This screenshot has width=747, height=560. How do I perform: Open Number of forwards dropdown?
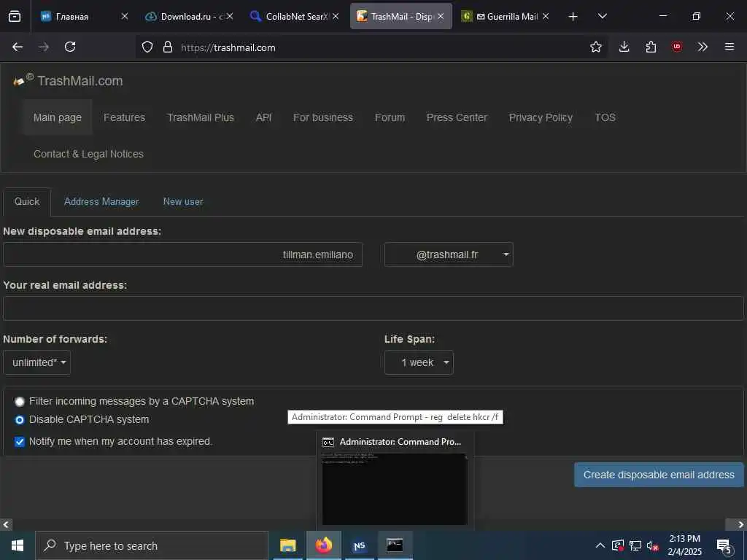pos(36,363)
